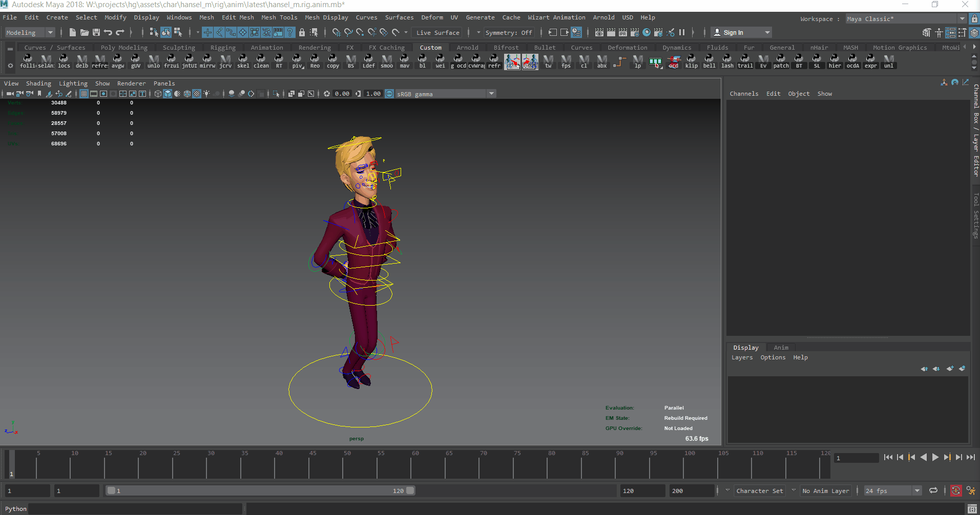This screenshot has width=980, height=515.
Task: Toggle viewport grid display icon
Action: [84, 94]
